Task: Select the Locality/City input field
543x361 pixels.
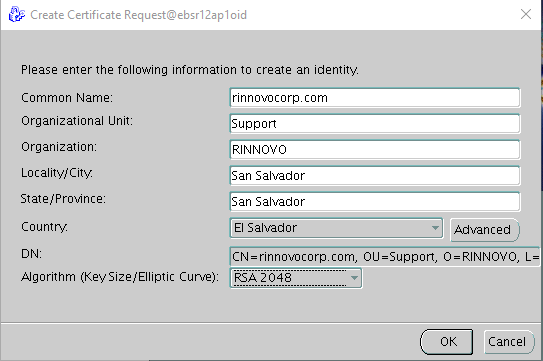Action: pos(375,176)
